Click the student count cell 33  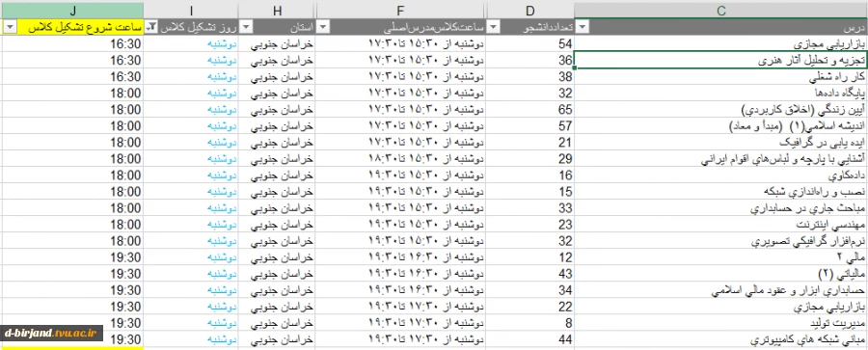click(530, 208)
